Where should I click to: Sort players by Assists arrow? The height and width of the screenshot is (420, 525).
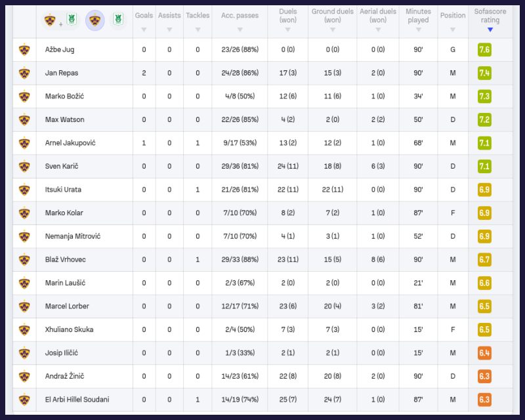tap(169, 30)
